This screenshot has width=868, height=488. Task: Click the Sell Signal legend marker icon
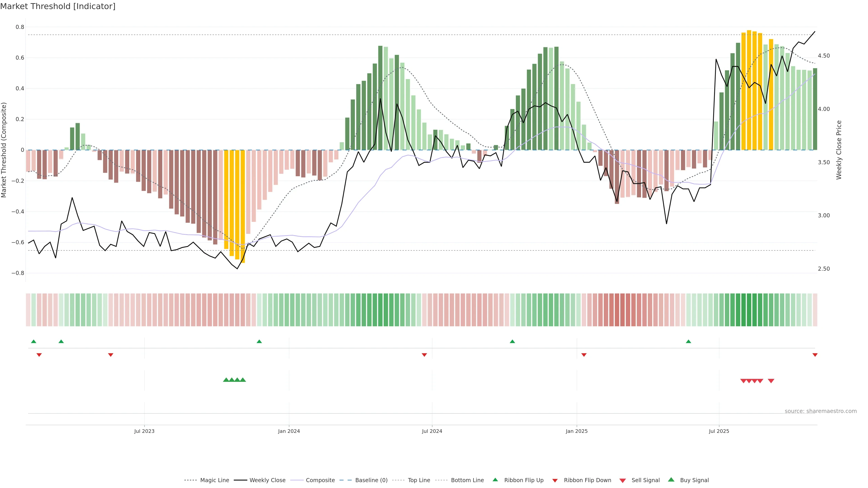622,481
